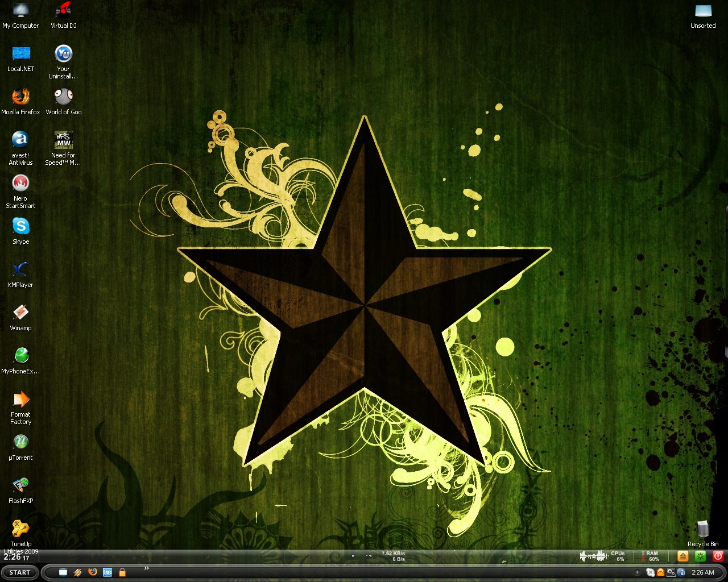Click the START button

pos(19,572)
